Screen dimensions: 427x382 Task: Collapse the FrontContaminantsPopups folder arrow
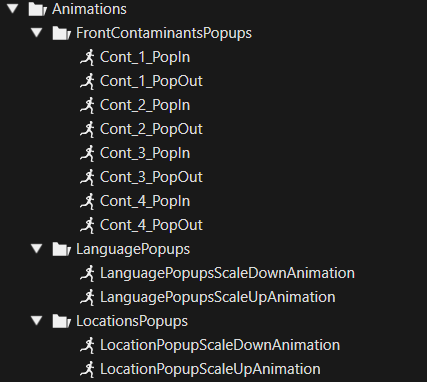[37, 32]
